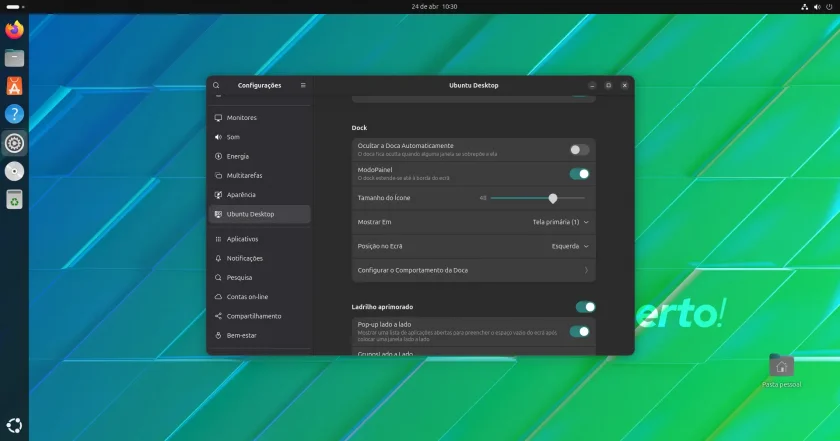The image size is (840, 441).
Task: Turn off Ladrilho aprimorado switch
Action: [585, 307]
